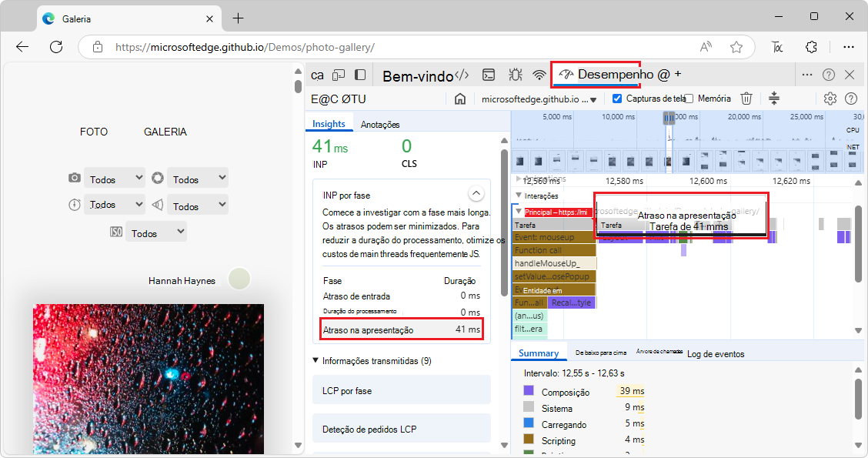Screen dimensions: 868x458
Task: Open the LCP por fase insight
Action: point(401,389)
